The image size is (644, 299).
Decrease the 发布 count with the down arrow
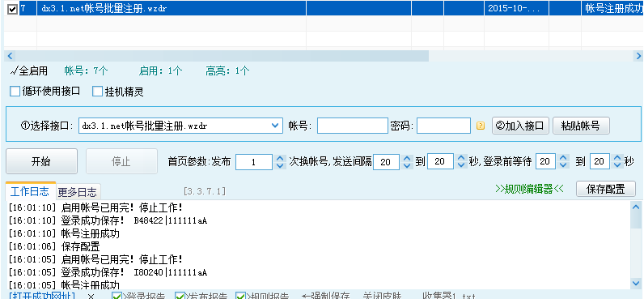coord(280,166)
